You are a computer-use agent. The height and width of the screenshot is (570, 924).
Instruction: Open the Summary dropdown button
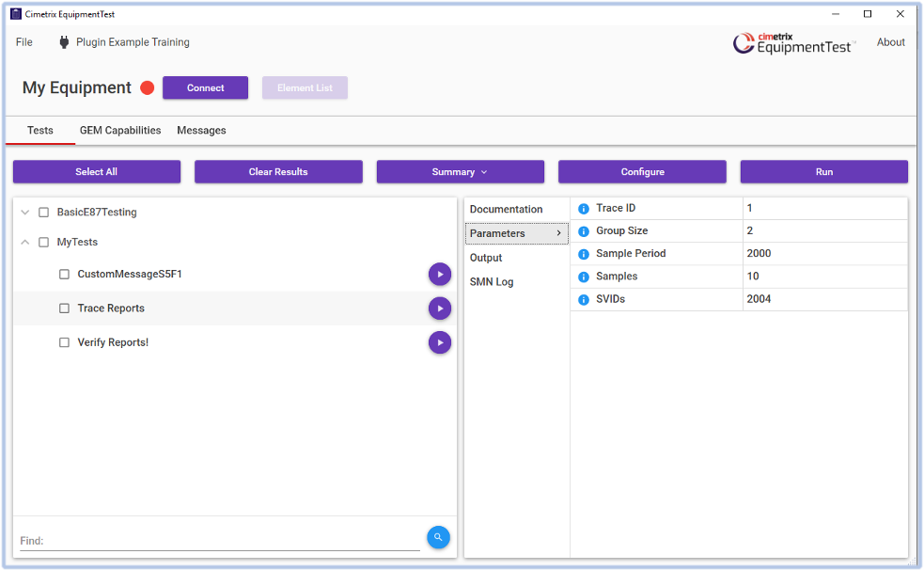(460, 172)
